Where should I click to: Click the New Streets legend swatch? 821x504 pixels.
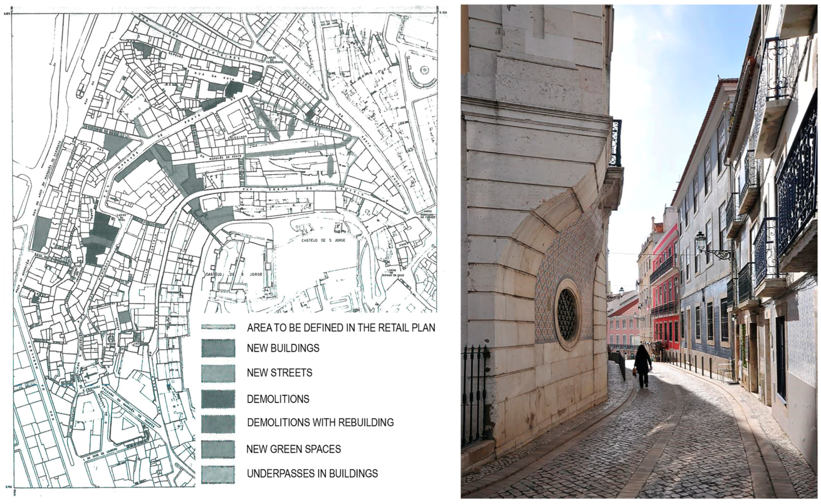pos(218,373)
